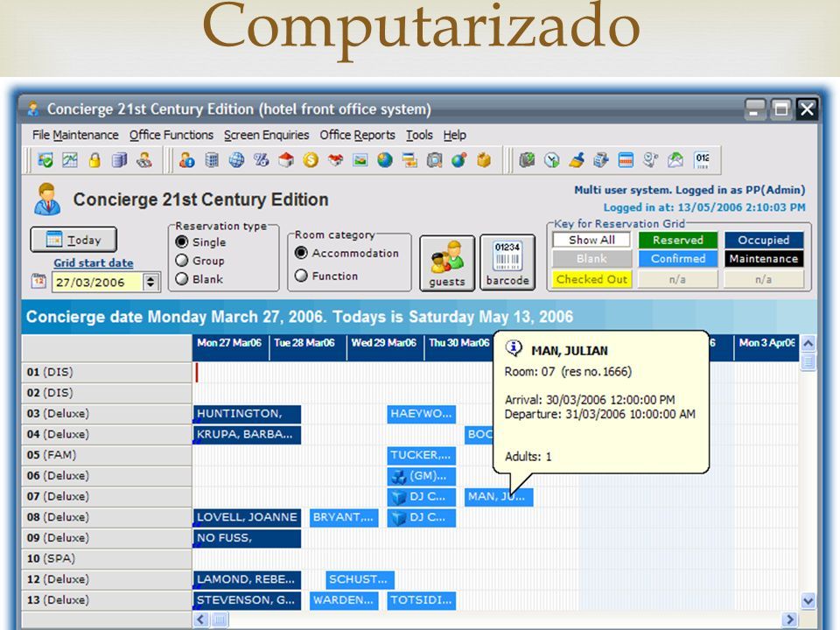The width and height of the screenshot is (840, 630).
Task: Open the Office Functions menu
Action: tap(171, 135)
